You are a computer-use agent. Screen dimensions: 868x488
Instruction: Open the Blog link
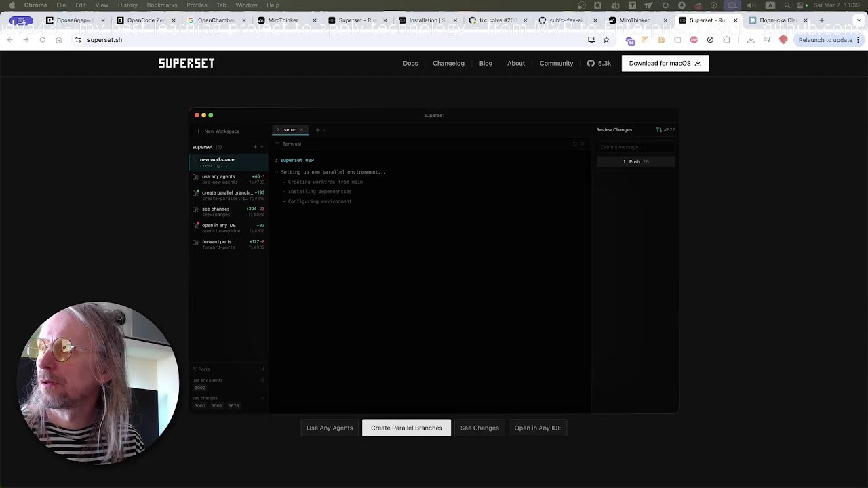pos(486,63)
